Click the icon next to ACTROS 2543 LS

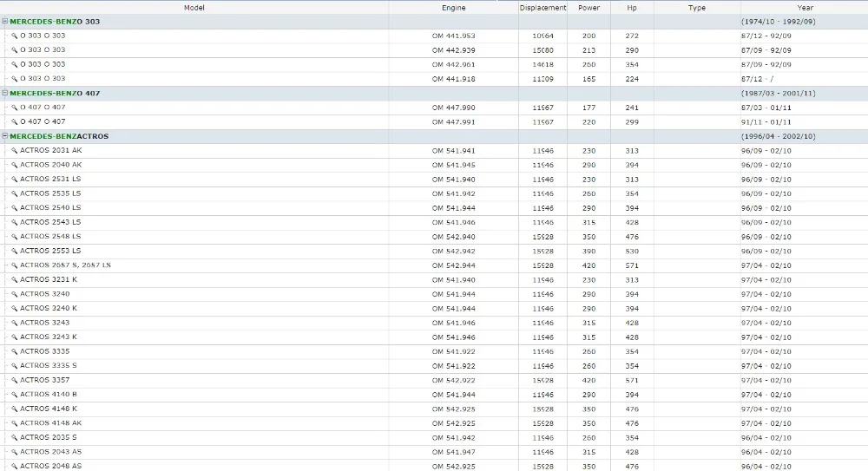(x=15, y=223)
